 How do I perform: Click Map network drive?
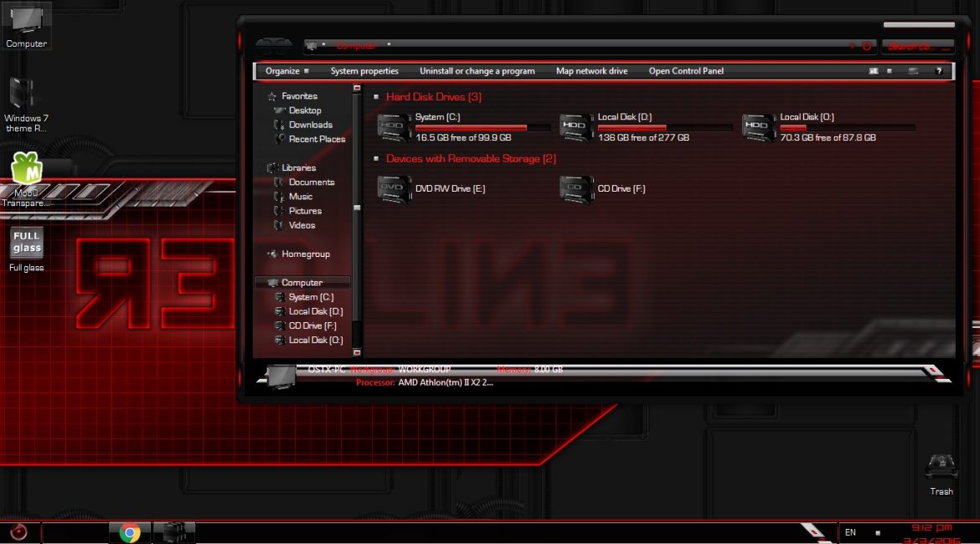(591, 71)
